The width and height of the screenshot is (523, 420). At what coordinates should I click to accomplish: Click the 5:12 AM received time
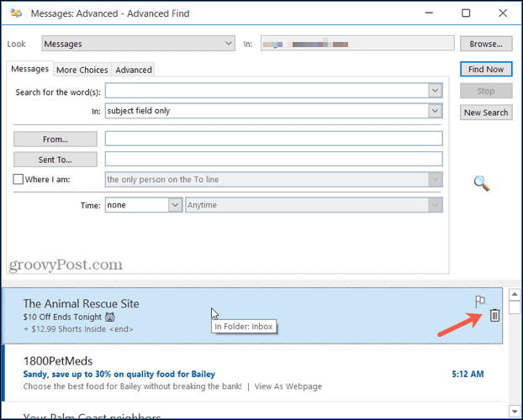click(468, 374)
